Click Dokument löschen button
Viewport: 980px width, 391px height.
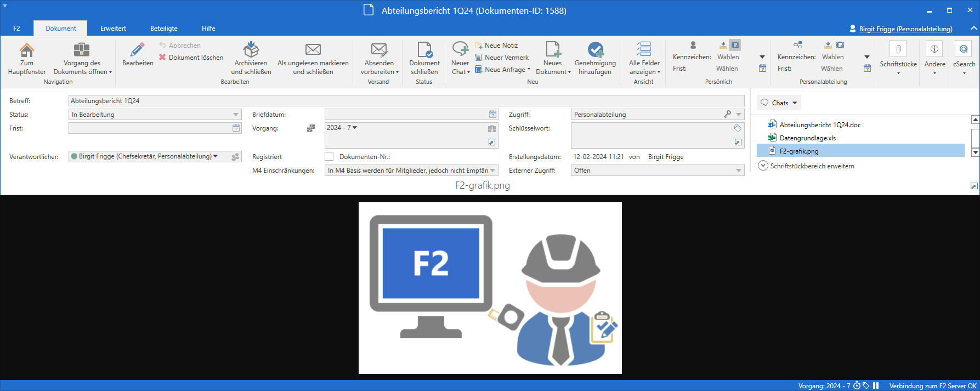tap(191, 58)
